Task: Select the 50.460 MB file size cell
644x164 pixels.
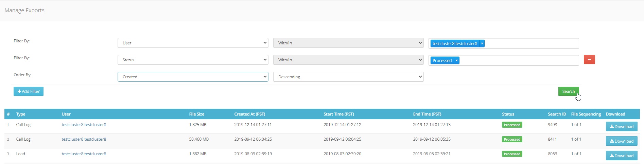Action: 199,139
